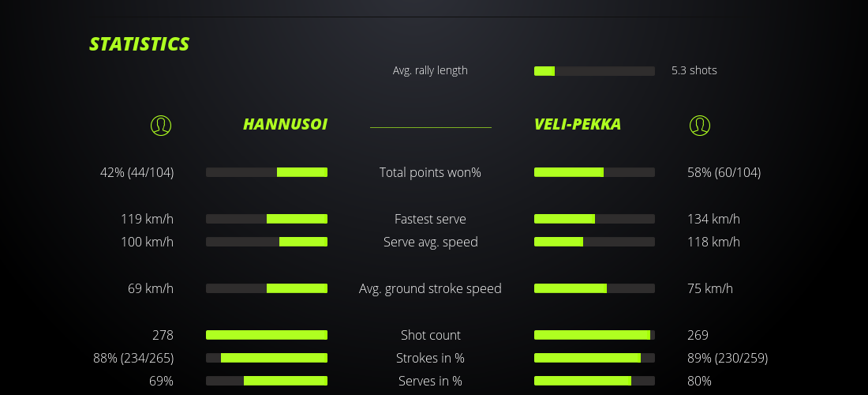Click Veli-Pekka's 58% (60/104) value
Screen dimensions: 868x395
(x=724, y=172)
